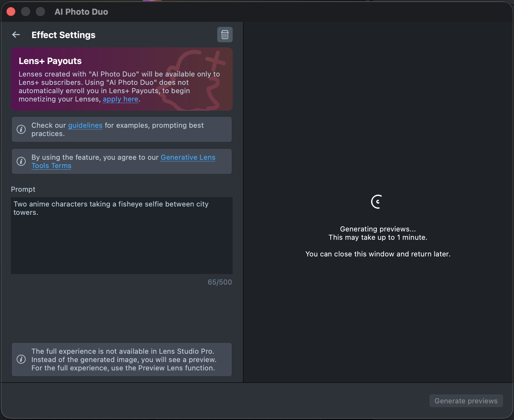Click the Effect Settings header title

pyautogui.click(x=63, y=35)
